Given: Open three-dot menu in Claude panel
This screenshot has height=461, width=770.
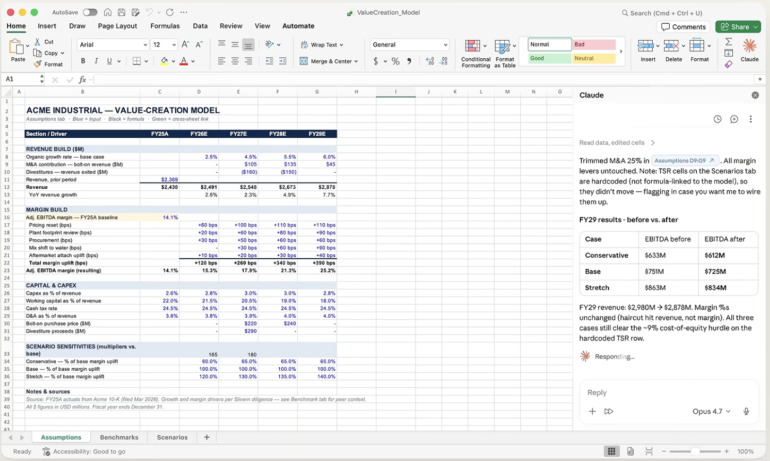Looking at the screenshot, I should coord(750,119).
